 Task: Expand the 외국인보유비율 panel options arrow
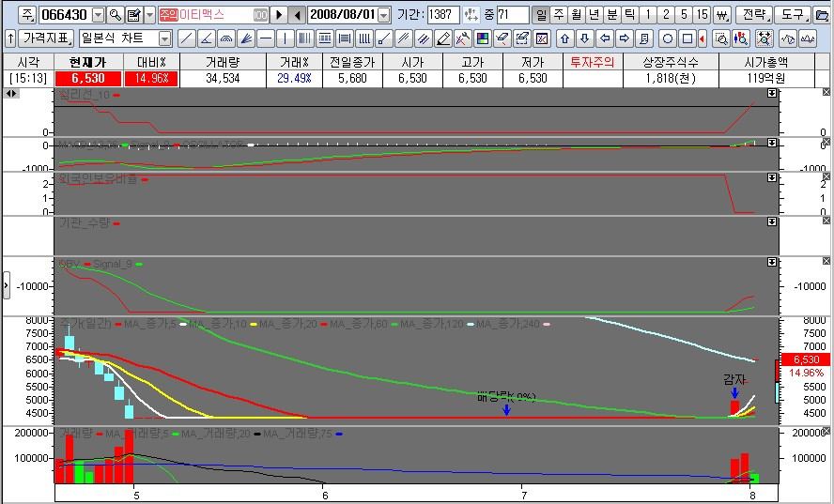(x=772, y=177)
